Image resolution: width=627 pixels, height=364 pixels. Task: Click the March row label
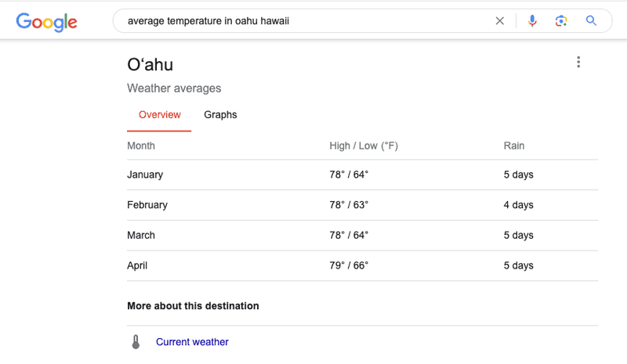tap(141, 236)
